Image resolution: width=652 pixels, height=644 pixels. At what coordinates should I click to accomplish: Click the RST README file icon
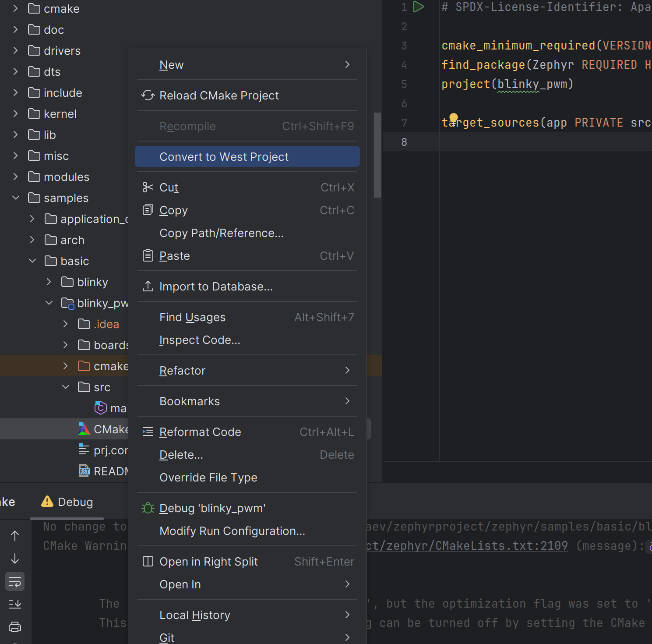(84, 471)
